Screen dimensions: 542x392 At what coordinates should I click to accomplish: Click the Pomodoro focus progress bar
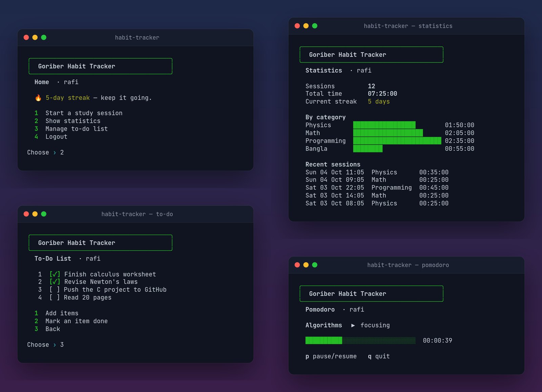360,341
